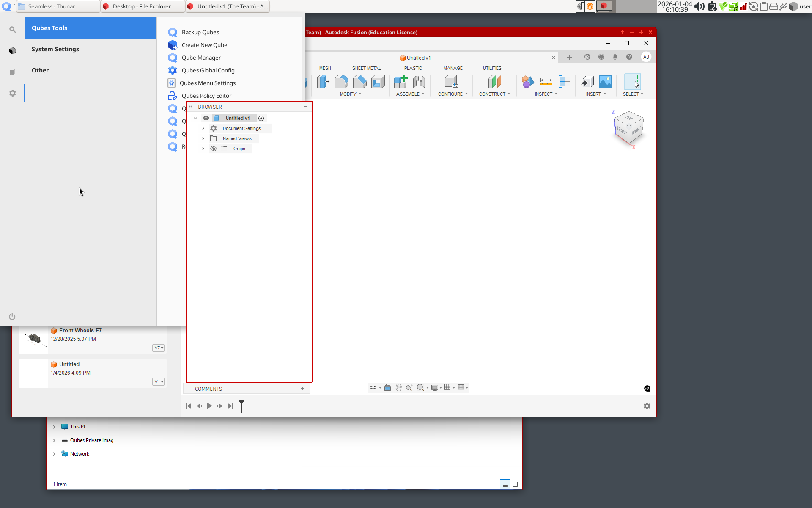Switch to the SHEET METAL tab
The width and height of the screenshot is (812, 508).
point(366,68)
